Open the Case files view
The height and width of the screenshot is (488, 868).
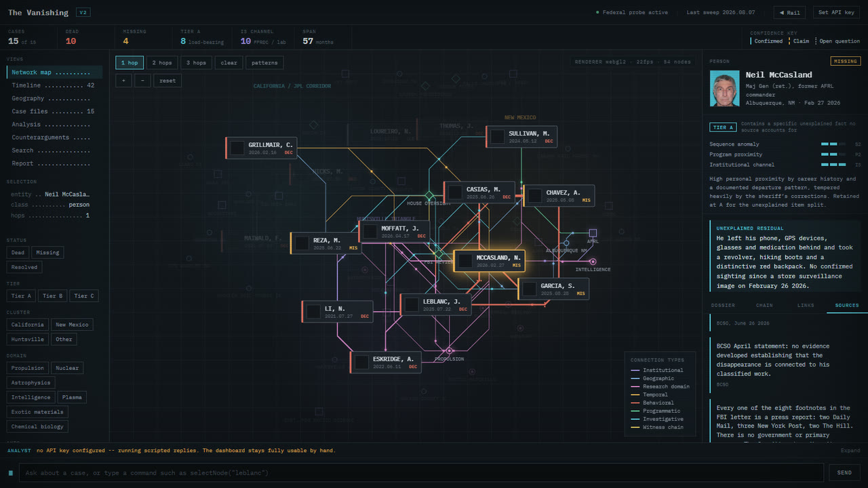pyautogui.click(x=54, y=112)
